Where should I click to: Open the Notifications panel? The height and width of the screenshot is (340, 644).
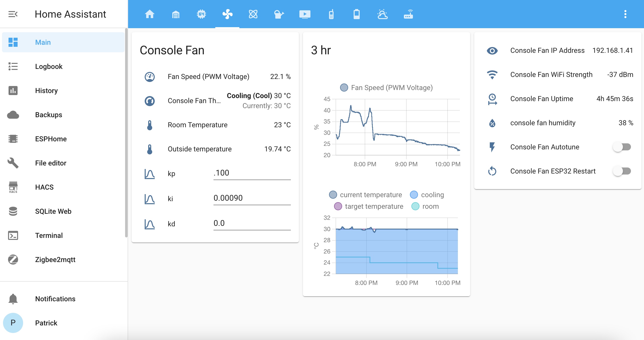tap(55, 299)
